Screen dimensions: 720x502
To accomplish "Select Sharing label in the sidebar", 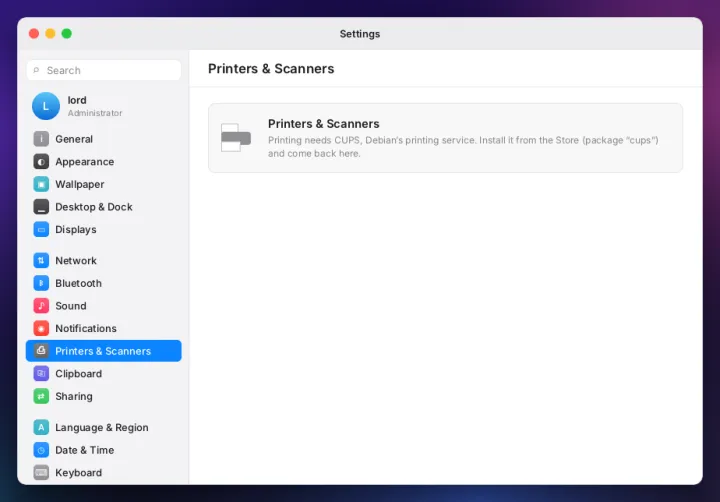I will point(74,396).
